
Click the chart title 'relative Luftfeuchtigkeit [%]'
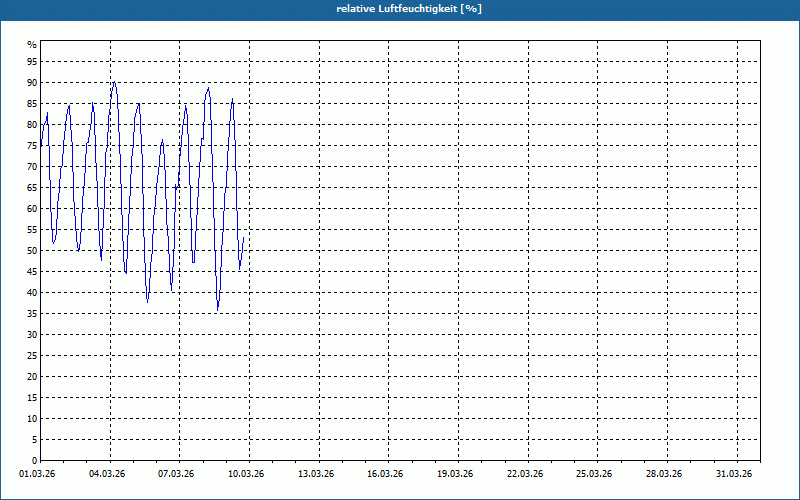click(x=409, y=9)
